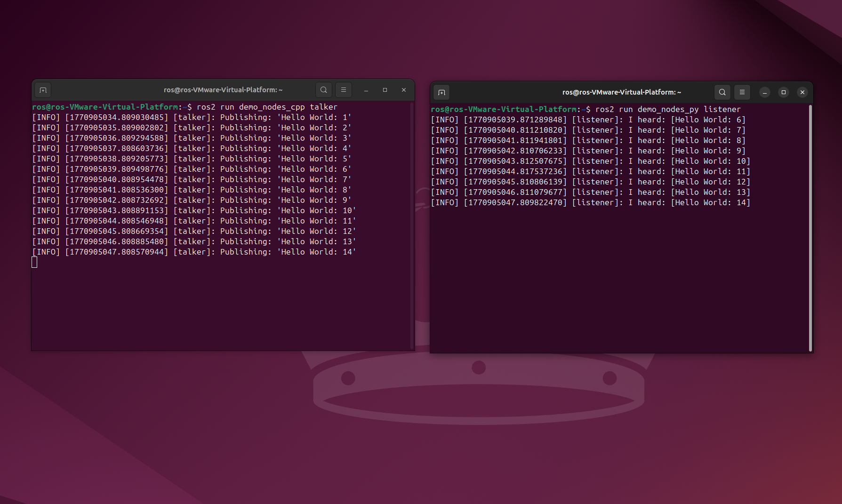The height and width of the screenshot is (504, 842).
Task: Close the talker terminal window
Action: [x=404, y=90]
